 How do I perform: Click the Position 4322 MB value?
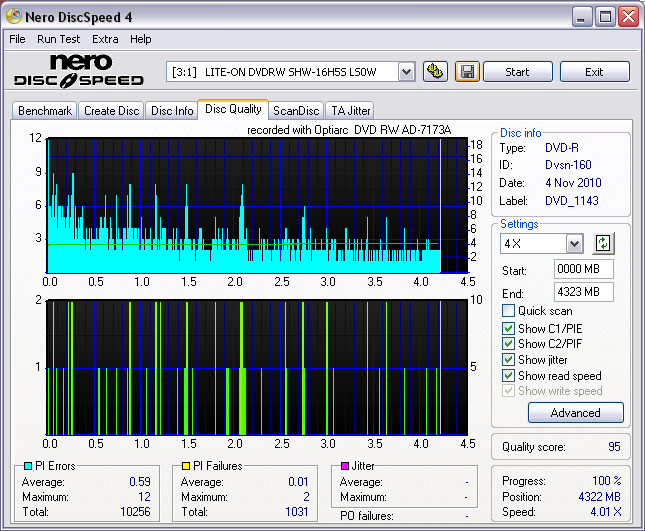(x=599, y=497)
